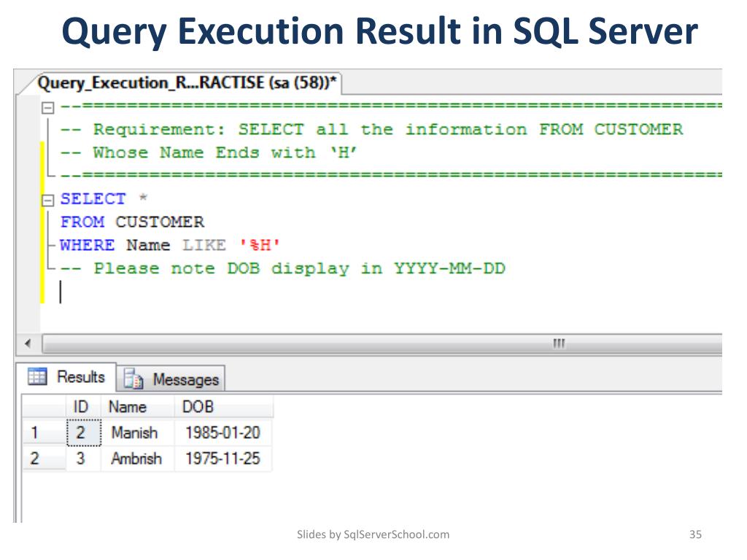Image resolution: width=747 pixels, height=560 pixels.
Task: Click the Results grid icon
Action: tap(37, 377)
